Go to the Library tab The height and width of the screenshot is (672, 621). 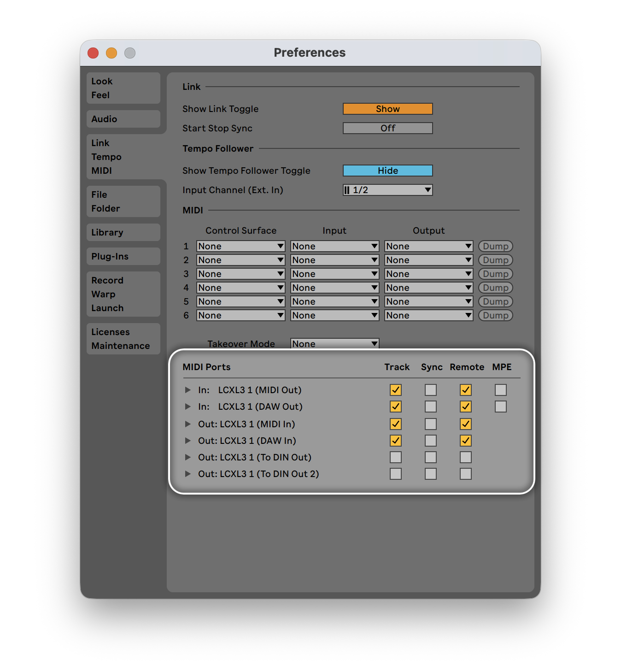tap(123, 232)
